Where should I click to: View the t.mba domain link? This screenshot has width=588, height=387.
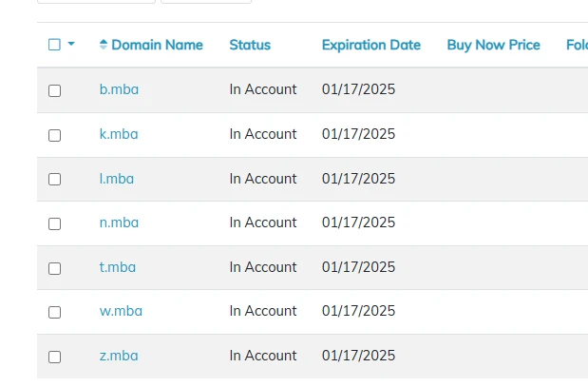point(118,267)
